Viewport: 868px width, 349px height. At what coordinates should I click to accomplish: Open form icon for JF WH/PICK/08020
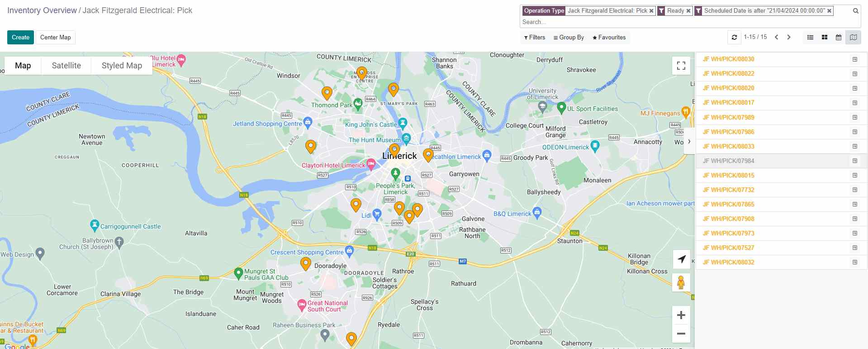pos(855,88)
